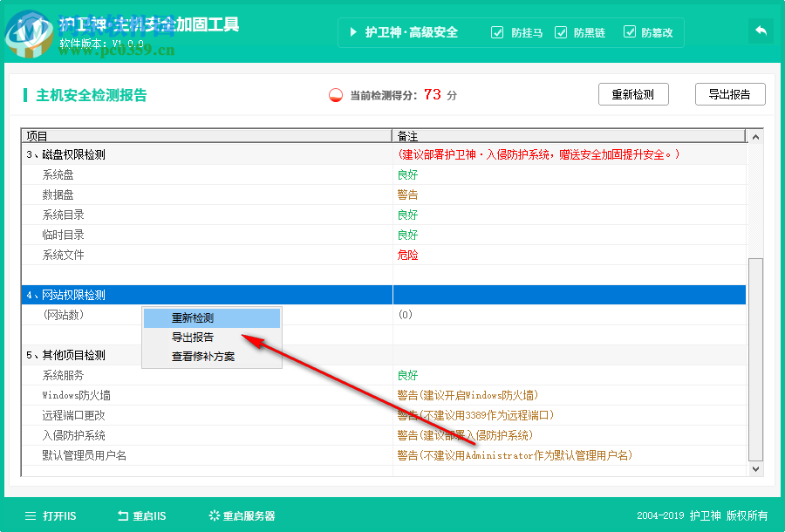Click the return arrow in the top-right corner
Screen dimensions: 785x532
point(760,31)
